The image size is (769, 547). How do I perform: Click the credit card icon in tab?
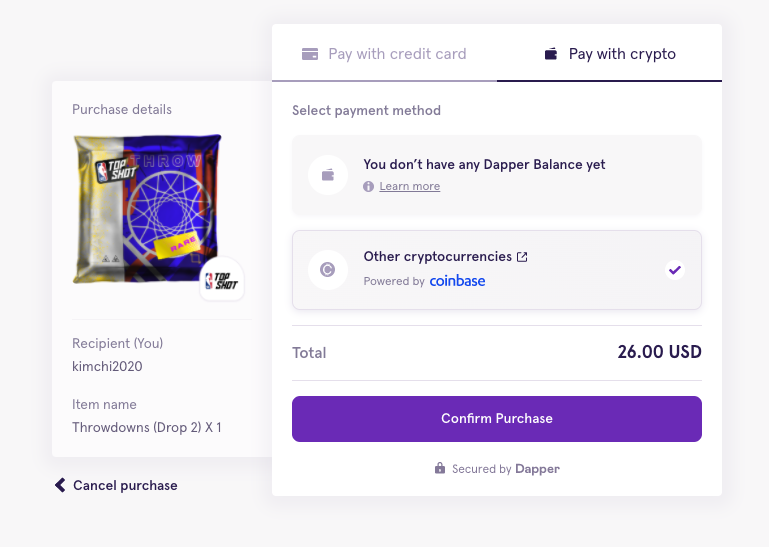pos(310,53)
